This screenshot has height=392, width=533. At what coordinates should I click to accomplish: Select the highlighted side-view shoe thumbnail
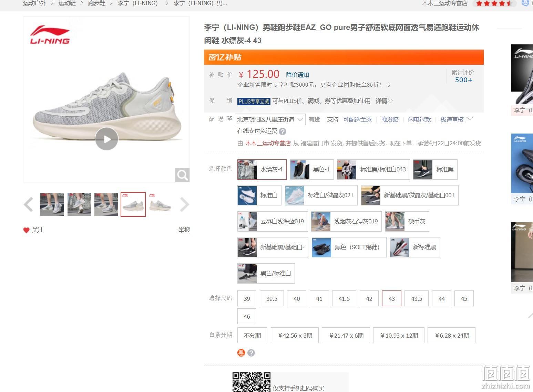pyautogui.click(x=133, y=204)
